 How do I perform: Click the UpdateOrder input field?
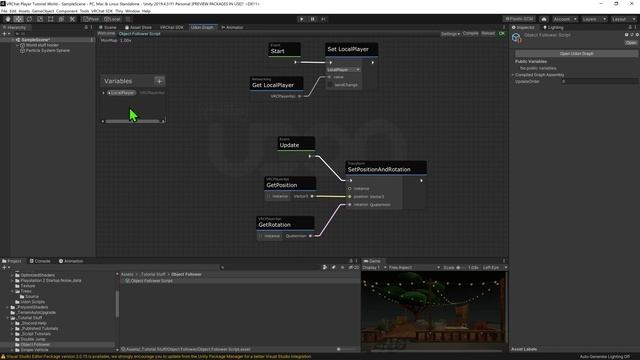[x=599, y=82]
